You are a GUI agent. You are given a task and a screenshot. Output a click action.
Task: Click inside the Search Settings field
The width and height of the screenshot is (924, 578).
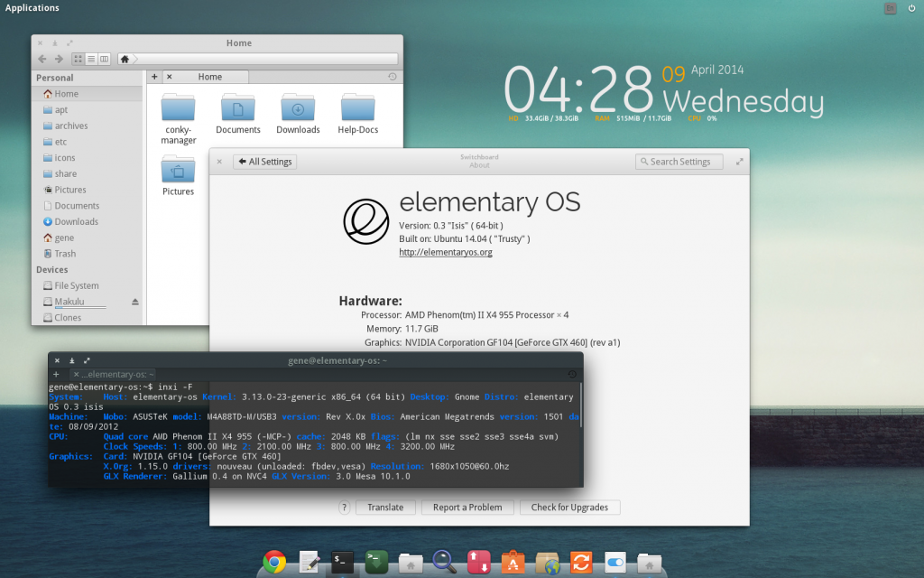click(x=679, y=161)
